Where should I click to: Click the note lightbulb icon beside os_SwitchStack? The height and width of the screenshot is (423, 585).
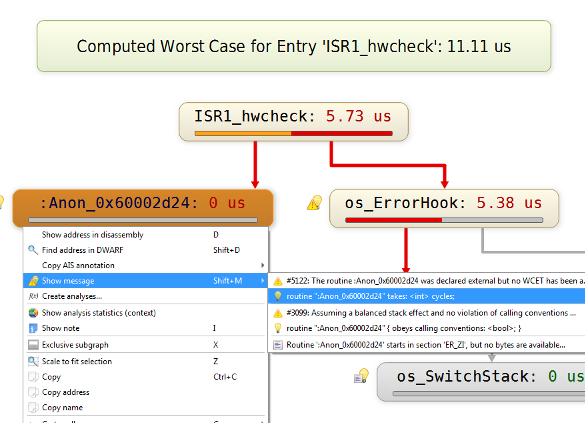[x=361, y=376]
